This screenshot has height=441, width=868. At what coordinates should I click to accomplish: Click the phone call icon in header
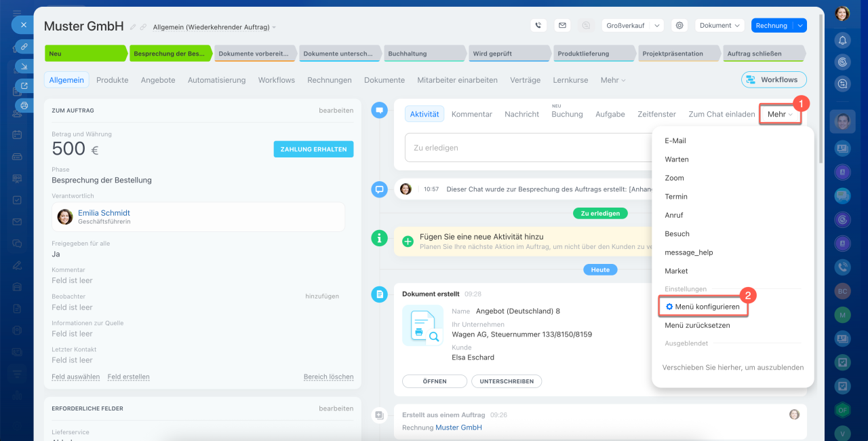[x=538, y=26]
